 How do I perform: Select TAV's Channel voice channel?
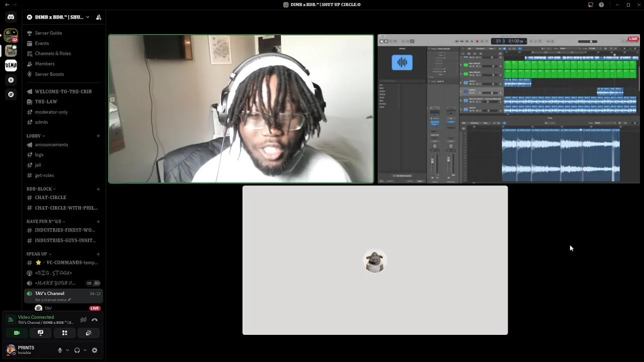(x=63, y=296)
